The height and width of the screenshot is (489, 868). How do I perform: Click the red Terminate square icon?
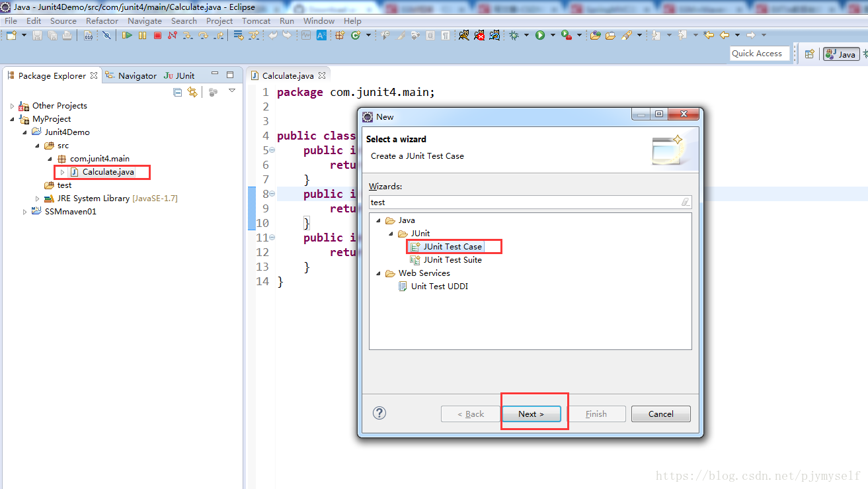[x=157, y=35]
